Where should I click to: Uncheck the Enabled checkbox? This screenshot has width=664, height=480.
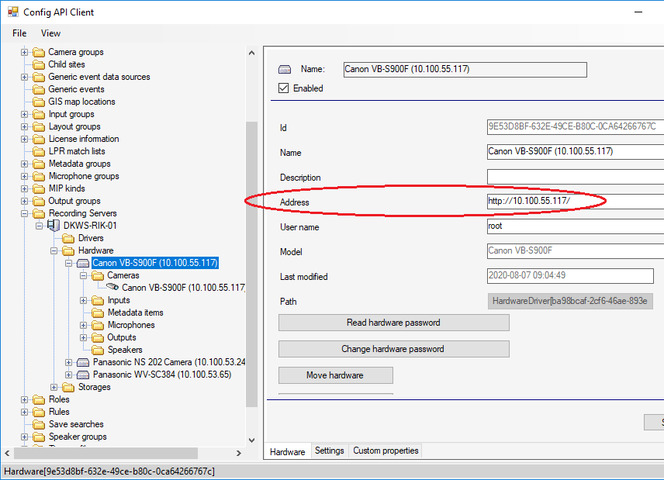(x=283, y=88)
